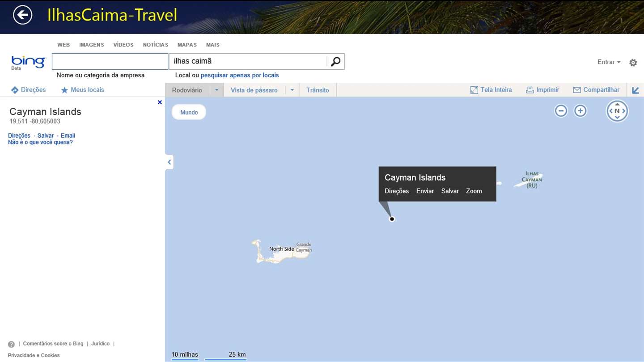Click the compass north control
Viewport: 644px width, 362px height.
click(617, 111)
